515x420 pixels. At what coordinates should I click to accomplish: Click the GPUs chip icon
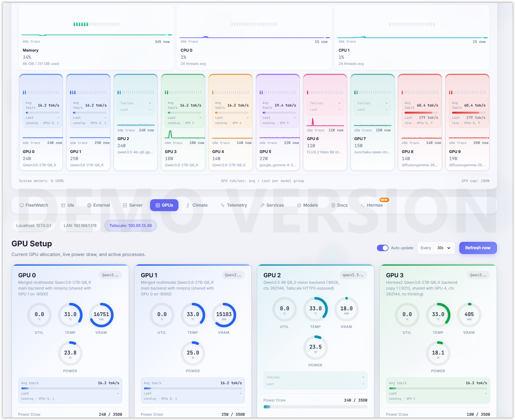point(158,205)
